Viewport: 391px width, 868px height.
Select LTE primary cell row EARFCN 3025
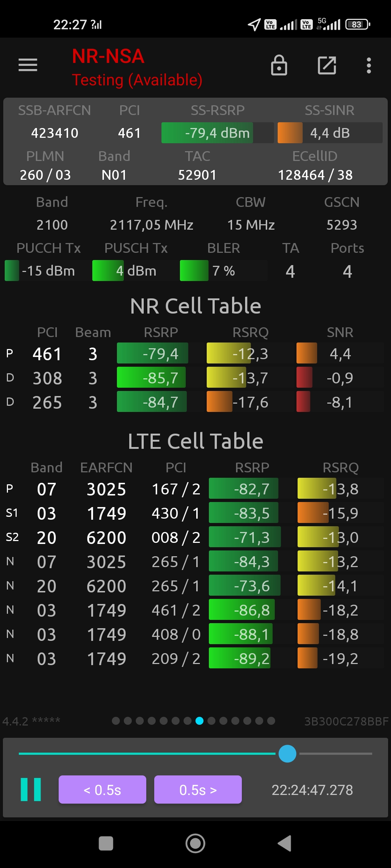195,489
